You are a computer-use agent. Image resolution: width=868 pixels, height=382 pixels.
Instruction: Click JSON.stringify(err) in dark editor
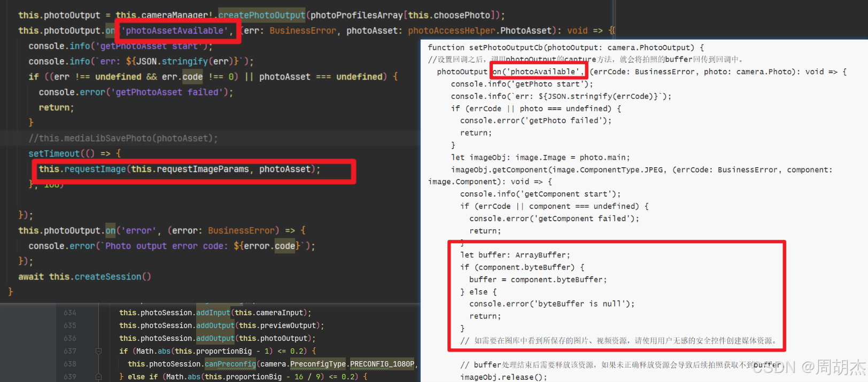(x=183, y=61)
